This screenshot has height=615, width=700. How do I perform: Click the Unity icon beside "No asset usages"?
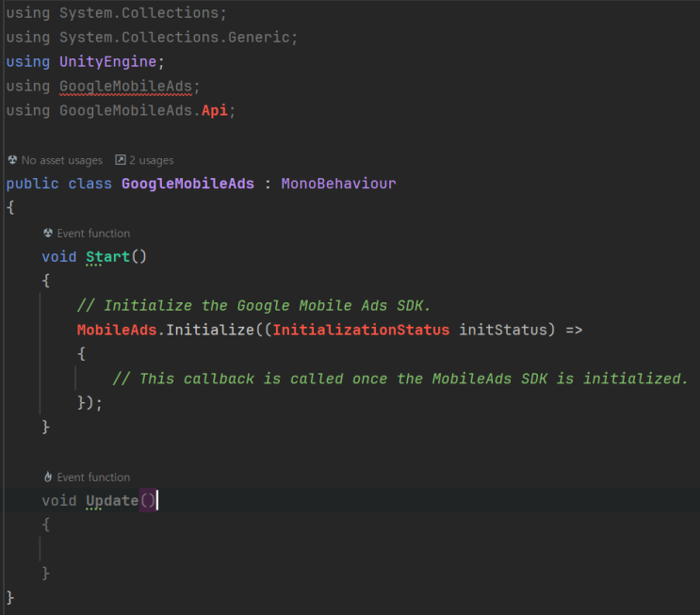tap(12, 160)
